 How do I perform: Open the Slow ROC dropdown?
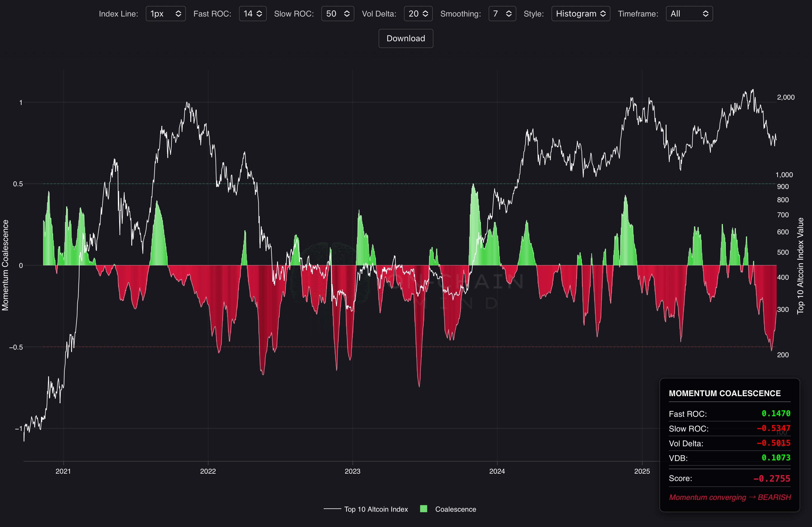[x=338, y=14]
